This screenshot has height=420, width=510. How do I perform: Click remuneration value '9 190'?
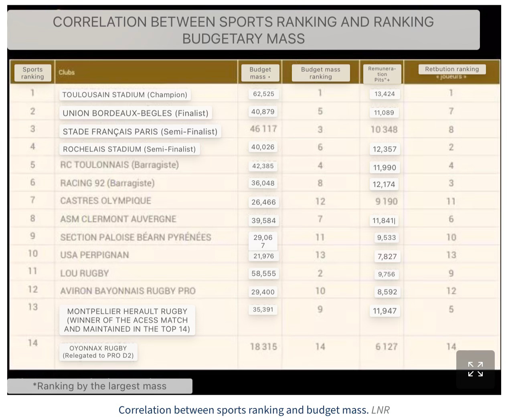coord(387,201)
